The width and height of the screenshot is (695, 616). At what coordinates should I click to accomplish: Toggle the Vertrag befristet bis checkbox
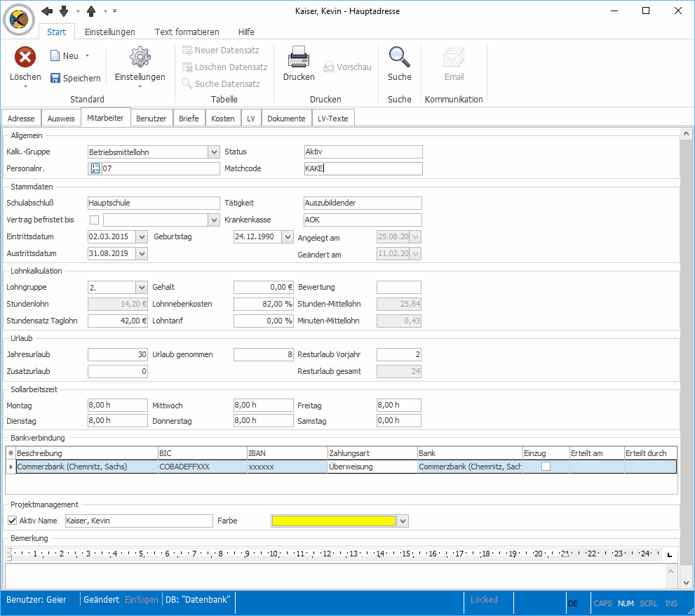click(95, 220)
